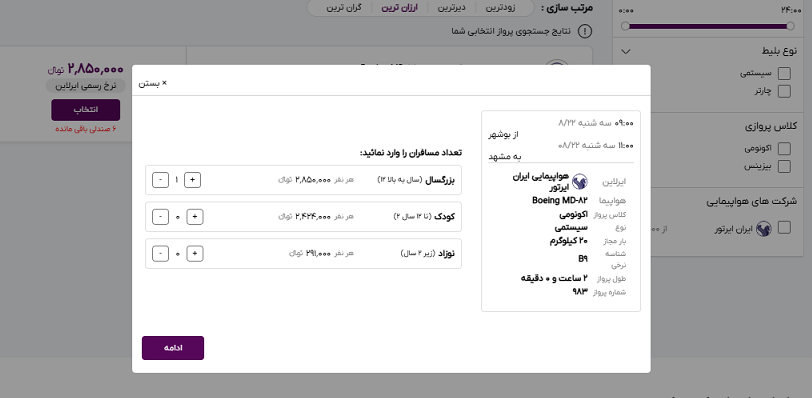The height and width of the screenshot is (398, 812).
Task: Click the از بوشهر origin text
Action: pyautogui.click(x=504, y=135)
